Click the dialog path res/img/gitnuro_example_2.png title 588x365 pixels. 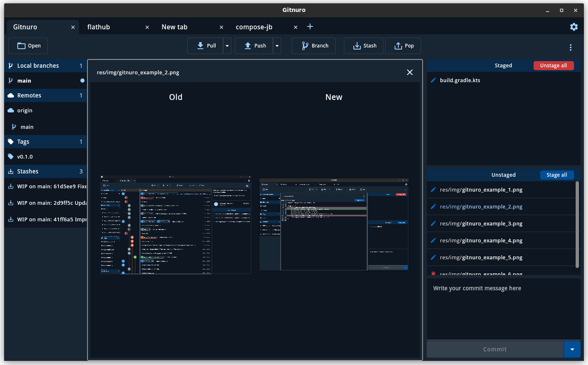point(138,73)
